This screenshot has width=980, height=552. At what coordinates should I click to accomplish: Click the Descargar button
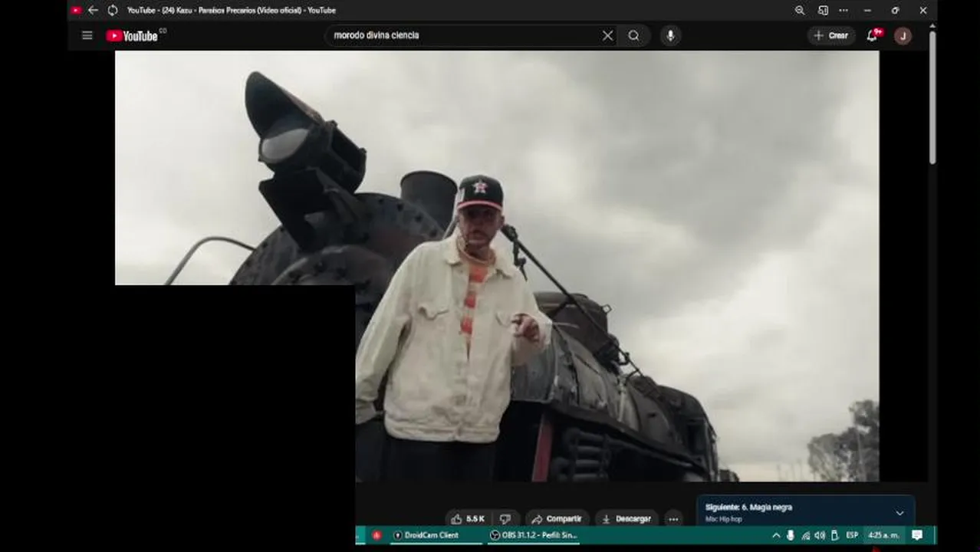[x=626, y=519]
